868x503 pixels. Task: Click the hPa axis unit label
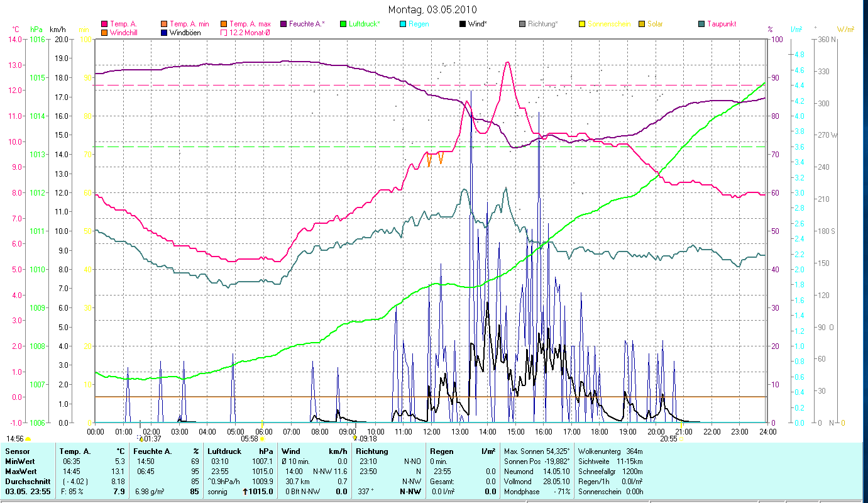click(x=36, y=29)
